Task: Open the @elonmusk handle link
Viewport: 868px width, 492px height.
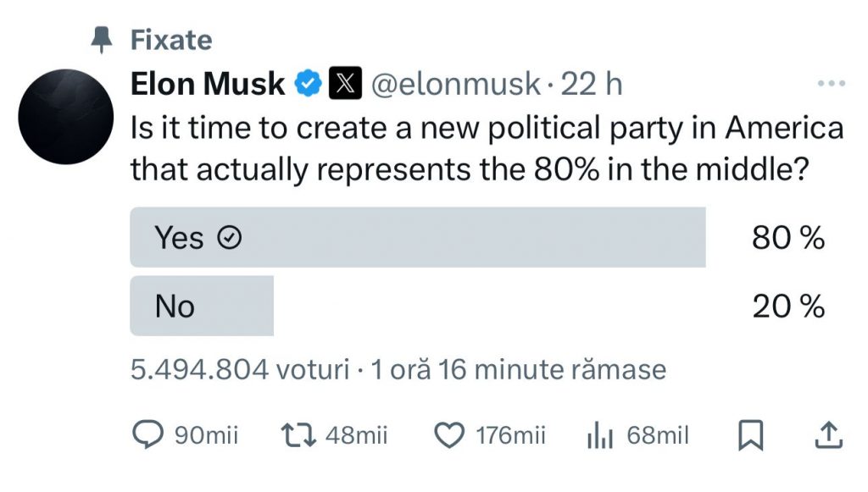Action: click(455, 84)
